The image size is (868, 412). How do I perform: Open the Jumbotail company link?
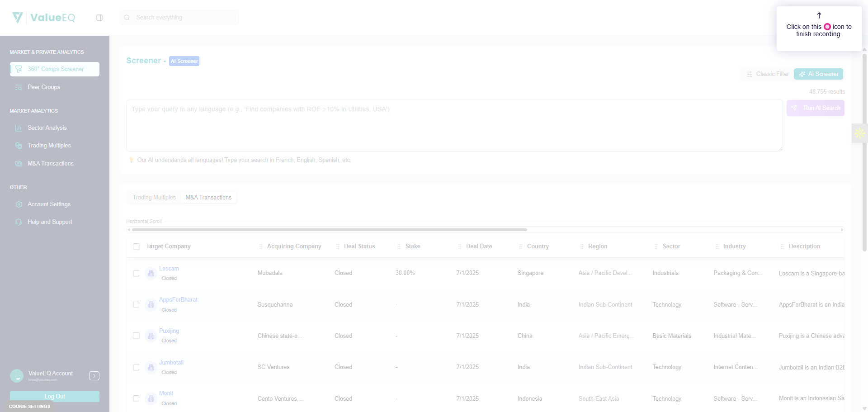point(171,363)
